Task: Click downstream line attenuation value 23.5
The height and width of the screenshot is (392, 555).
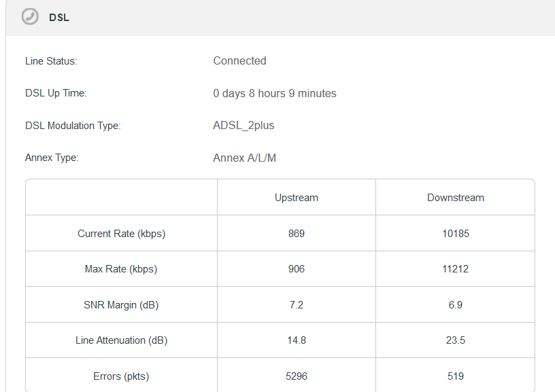Action: (x=455, y=340)
